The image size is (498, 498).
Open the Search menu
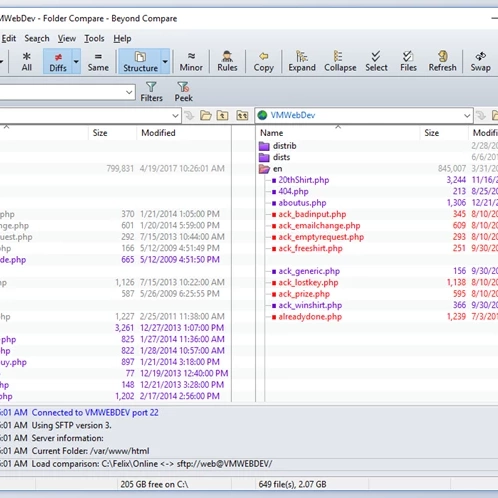37,38
